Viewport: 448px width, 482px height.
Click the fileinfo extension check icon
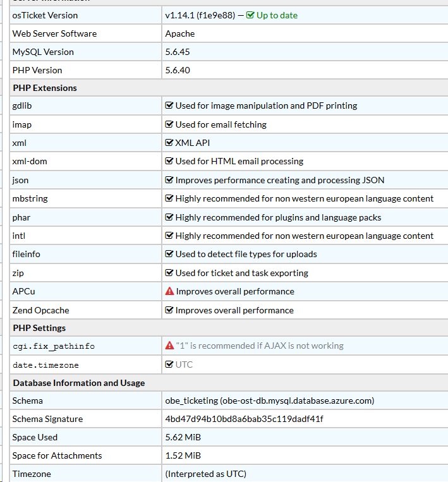[x=169, y=254]
